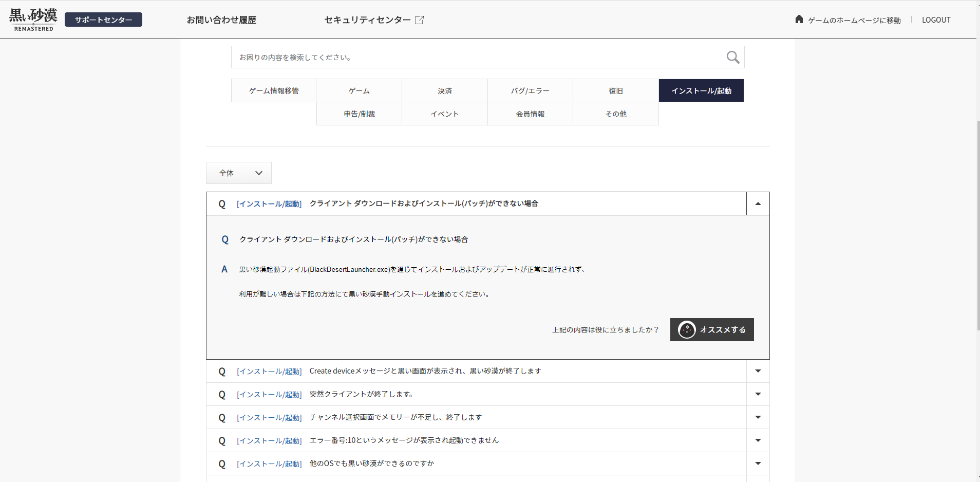
Task: Open お問い合わせ履歴 in top navigation
Action: tap(221, 20)
